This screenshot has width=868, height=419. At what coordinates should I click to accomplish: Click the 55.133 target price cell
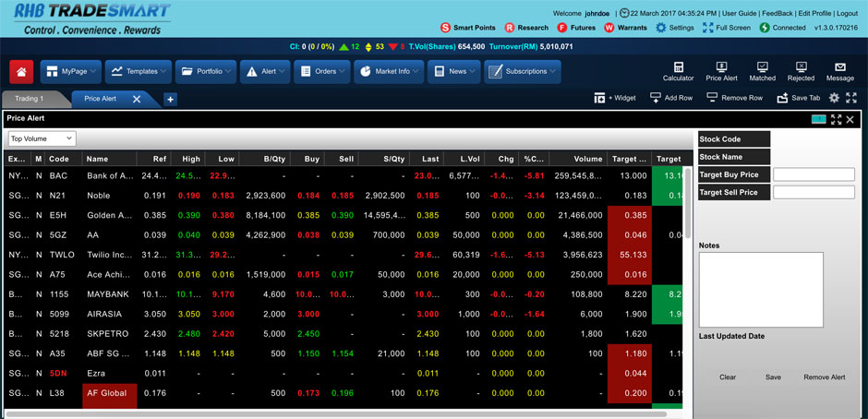click(630, 255)
